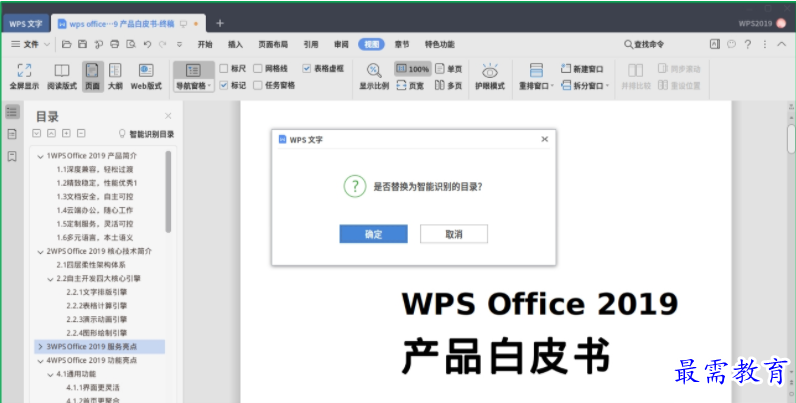Click 新建窗口 new window
The image size is (796, 403).
point(582,69)
